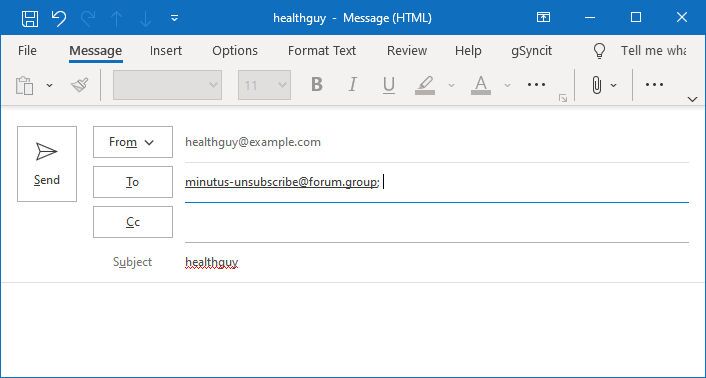Open the gSyncit tab
Image resolution: width=706 pixels, height=378 pixels.
coord(531,50)
